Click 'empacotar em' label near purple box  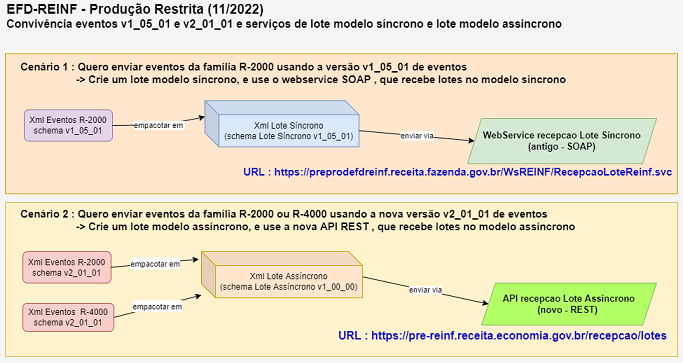(x=159, y=126)
